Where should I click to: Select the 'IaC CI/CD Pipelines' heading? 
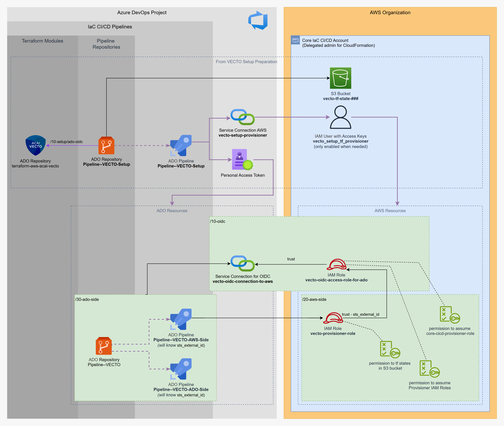(110, 27)
